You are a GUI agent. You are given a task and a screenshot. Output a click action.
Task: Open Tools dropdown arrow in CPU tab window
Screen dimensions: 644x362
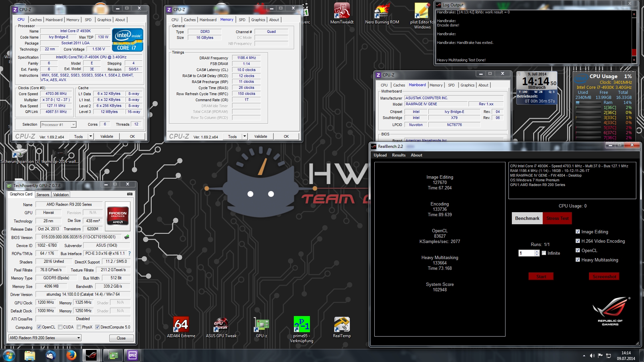pos(91,136)
